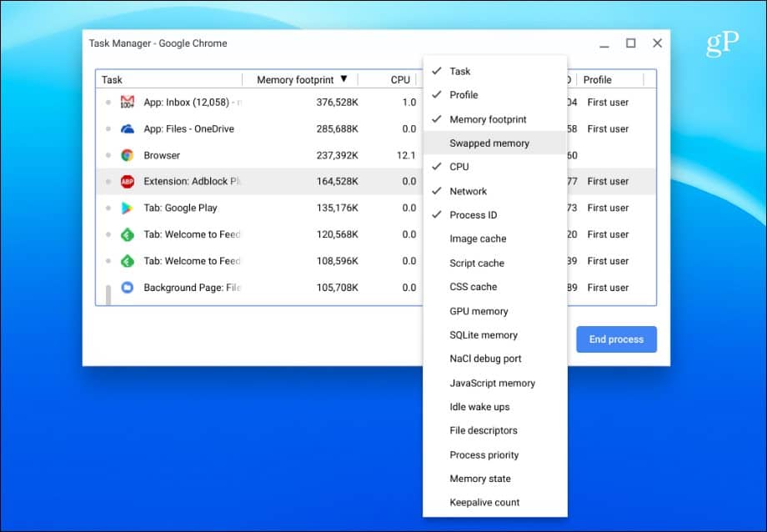Image resolution: width=767 pixels, height=532 pixels.
Task: Click the 237,392K memory value
Action: 337,155
